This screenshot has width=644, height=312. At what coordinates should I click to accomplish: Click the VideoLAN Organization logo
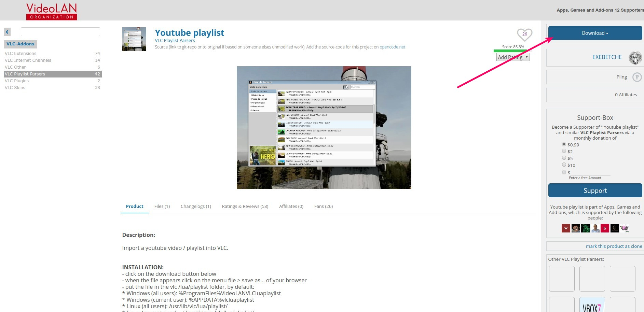[x=52, y=12]
